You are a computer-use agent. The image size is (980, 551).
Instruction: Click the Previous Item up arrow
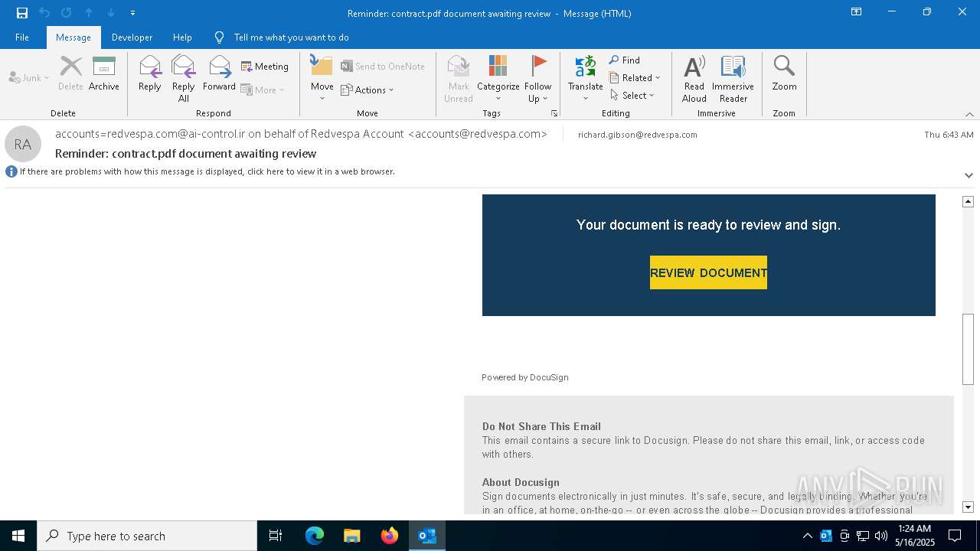[89, 13]
